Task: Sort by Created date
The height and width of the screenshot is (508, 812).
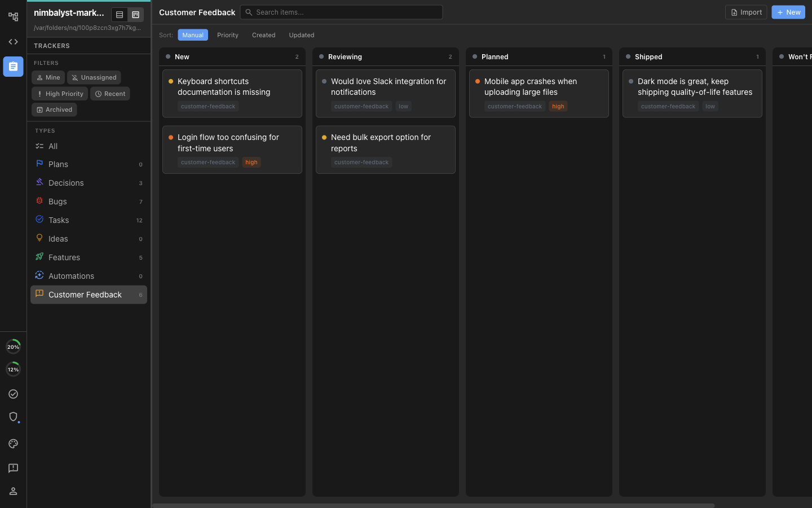Action: (264, 35)
